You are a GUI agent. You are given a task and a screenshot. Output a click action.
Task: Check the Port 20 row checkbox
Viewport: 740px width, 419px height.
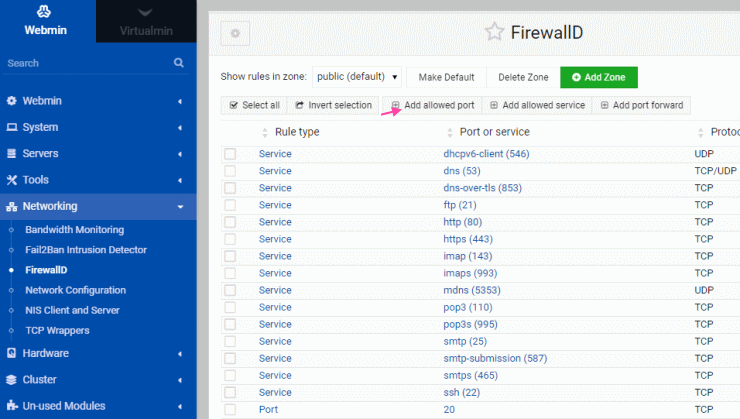[x=230, y=409]
